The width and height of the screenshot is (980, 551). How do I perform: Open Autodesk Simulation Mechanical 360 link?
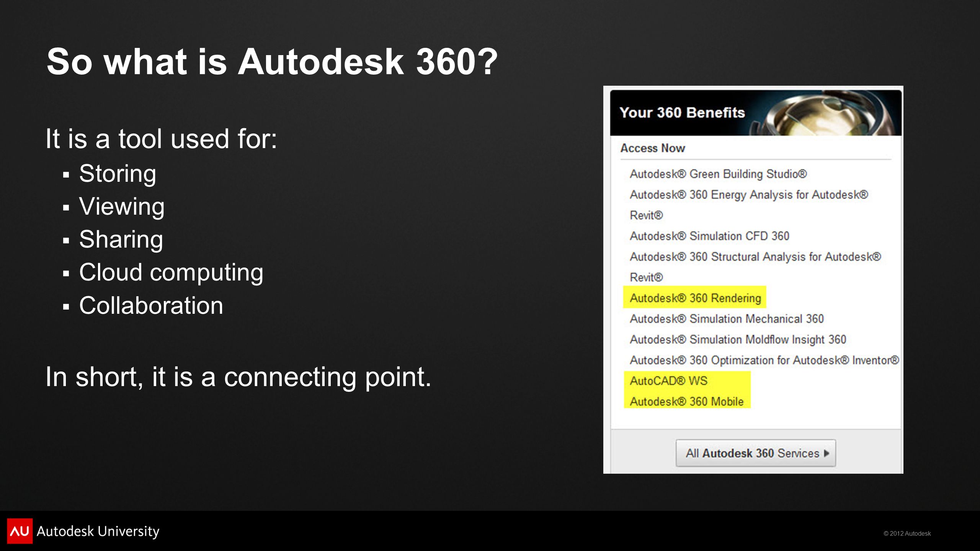point(727,319)
